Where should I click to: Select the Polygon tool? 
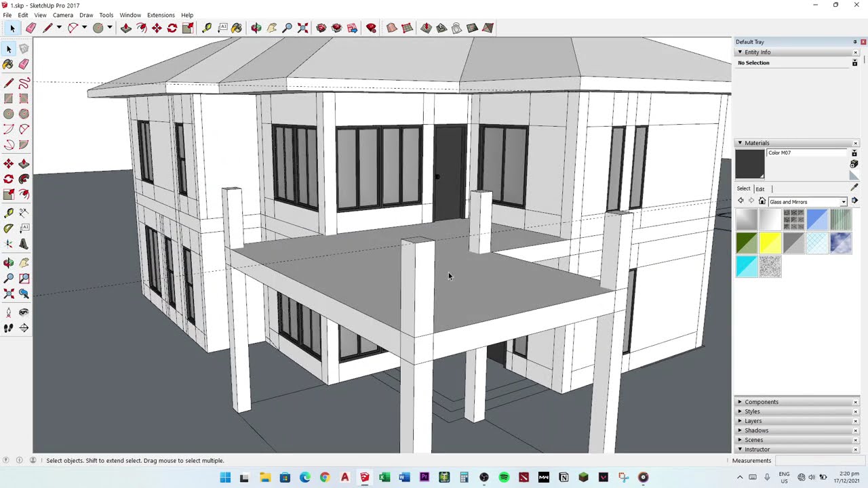pyautogui.click(x=24, y=114)
